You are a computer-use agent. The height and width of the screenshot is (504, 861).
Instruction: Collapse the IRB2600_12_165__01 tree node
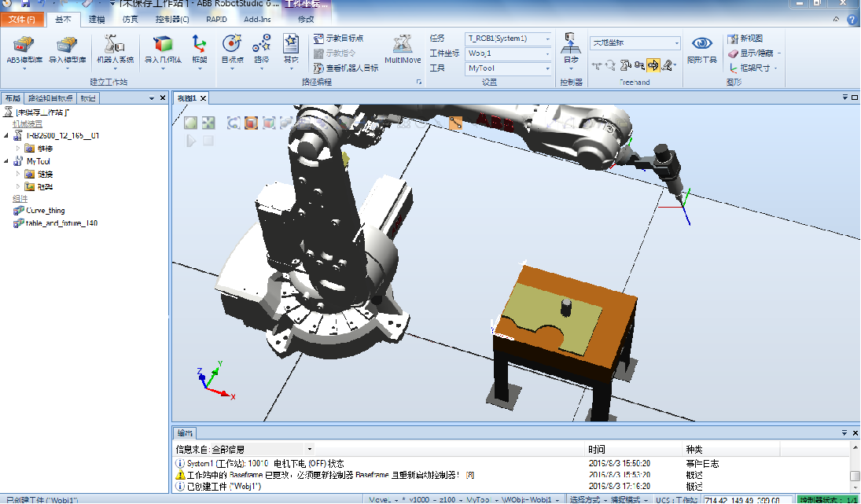click(x=6, y=135)
